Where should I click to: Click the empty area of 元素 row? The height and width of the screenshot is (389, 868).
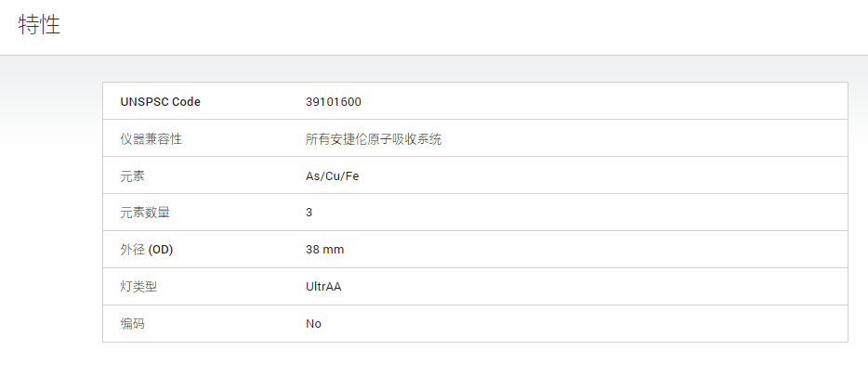click(603, 175)
